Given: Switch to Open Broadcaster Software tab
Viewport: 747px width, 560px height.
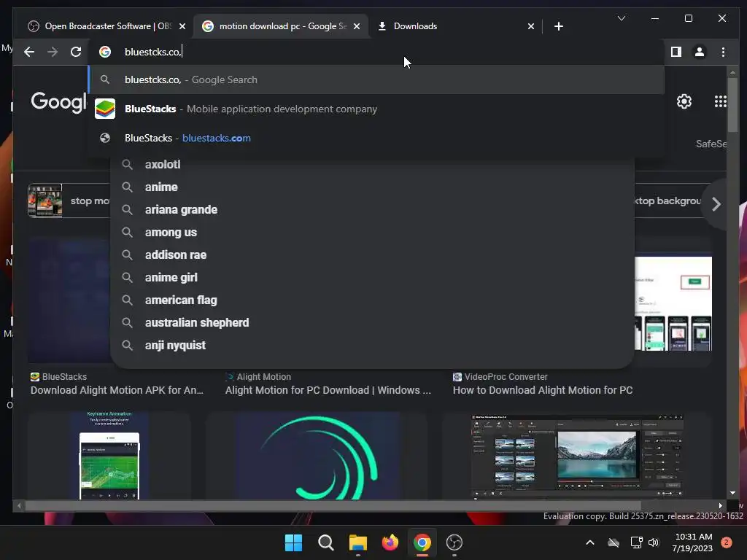Looking at the screenshot, I should coord(105,26).
